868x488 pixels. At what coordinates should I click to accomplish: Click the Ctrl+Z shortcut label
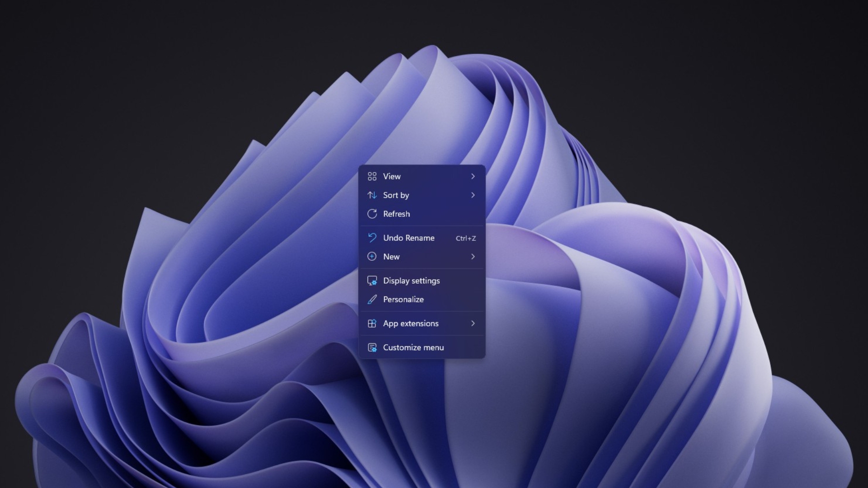click(x=466, y=238)
